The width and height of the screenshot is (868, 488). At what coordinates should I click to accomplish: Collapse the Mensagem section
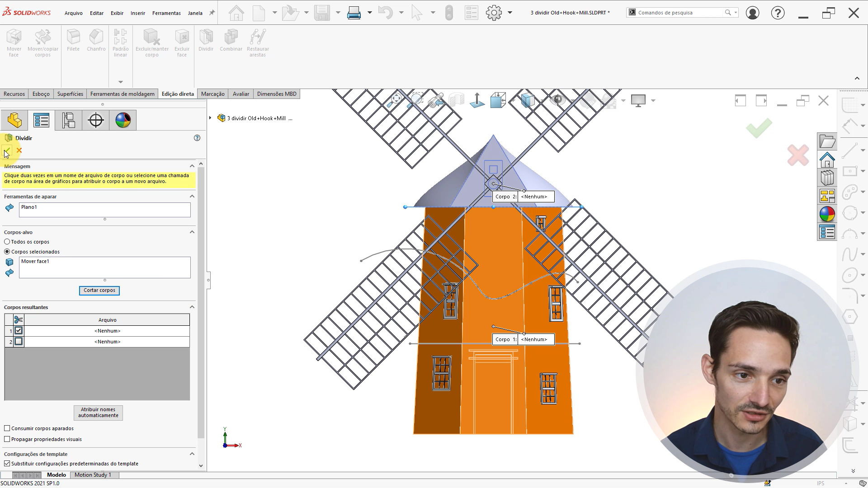pos(192,166)
